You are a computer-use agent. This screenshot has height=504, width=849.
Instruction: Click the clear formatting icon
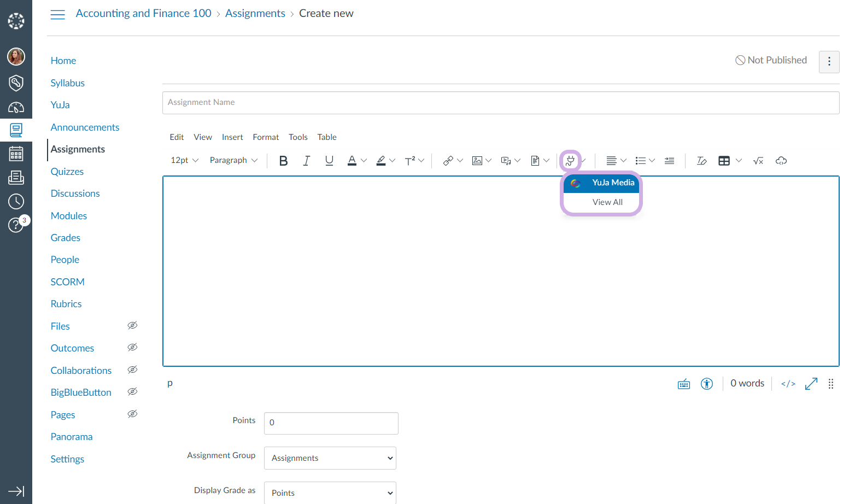click(x=701, y=161)
